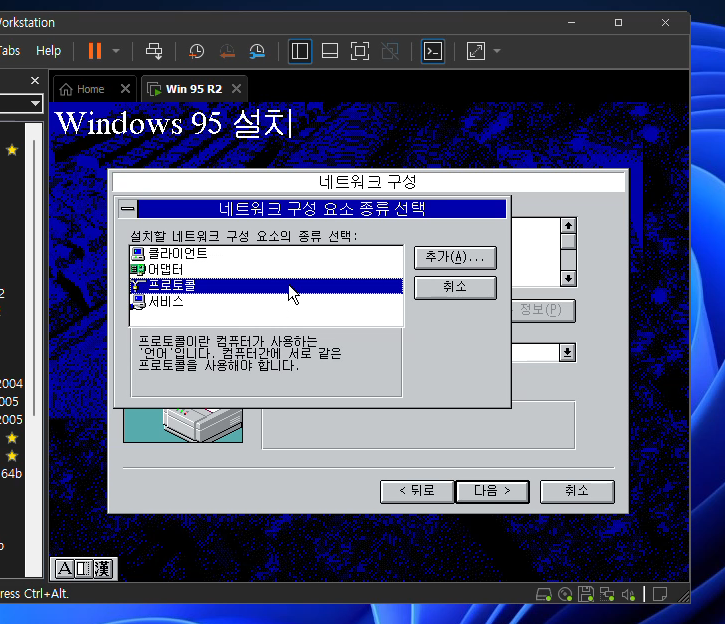Click the 추가(A)... button
This screenshot has width=725, height=624.
tap(455, 257)
